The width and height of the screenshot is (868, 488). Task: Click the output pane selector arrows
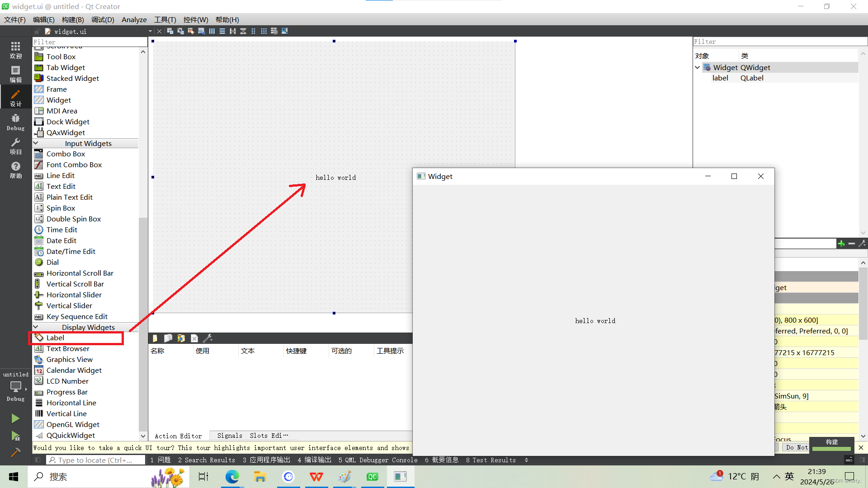click(526, 460)
